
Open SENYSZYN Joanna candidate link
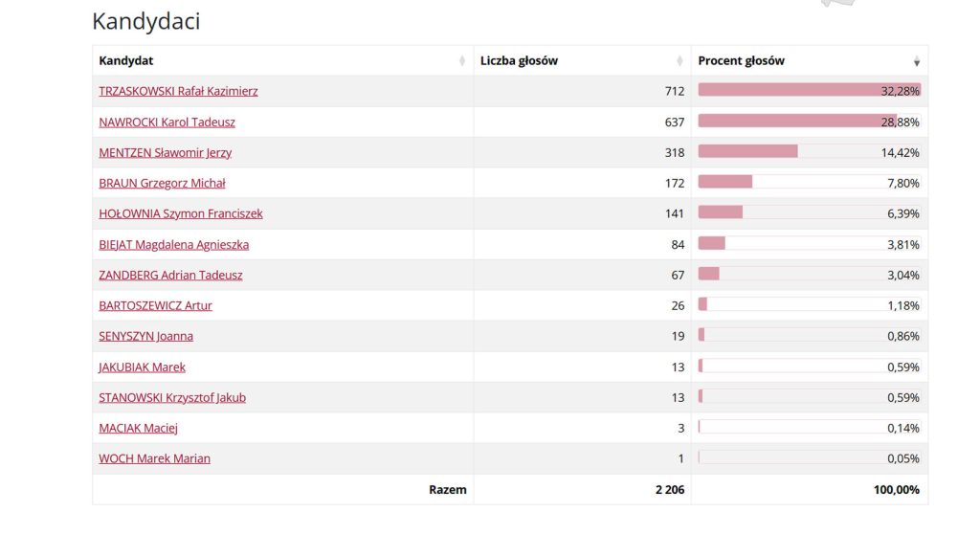coord(145,337)
